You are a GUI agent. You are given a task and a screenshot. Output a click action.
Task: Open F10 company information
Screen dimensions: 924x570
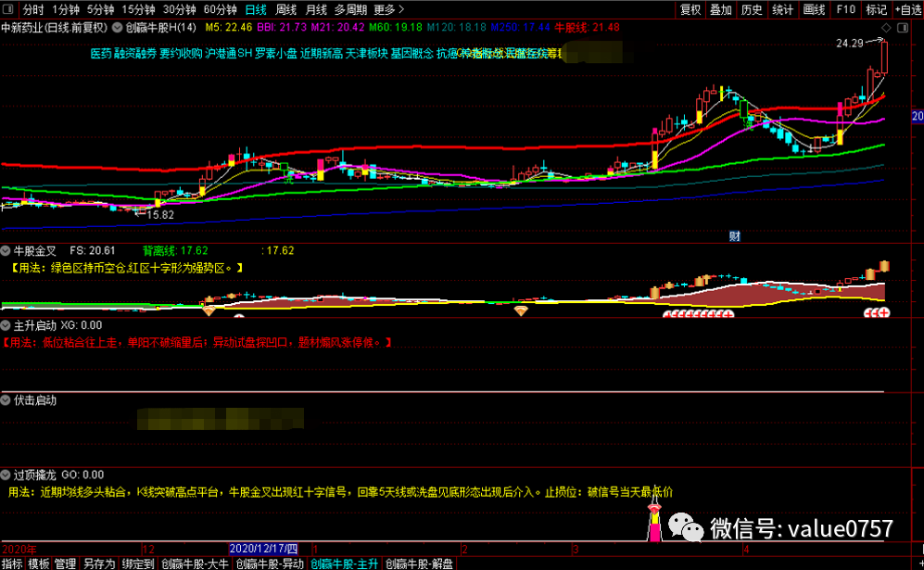tap(845, 9)
